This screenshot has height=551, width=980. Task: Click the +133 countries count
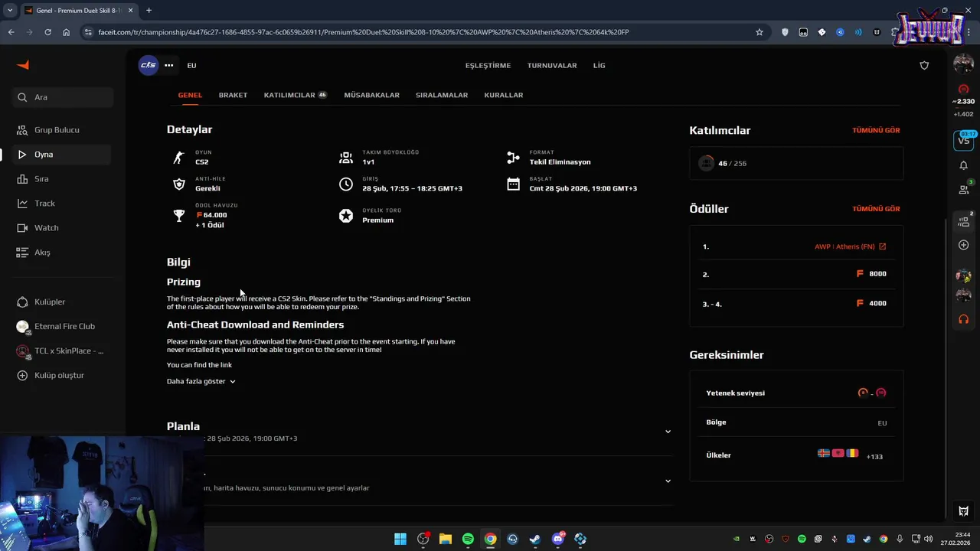874,457
